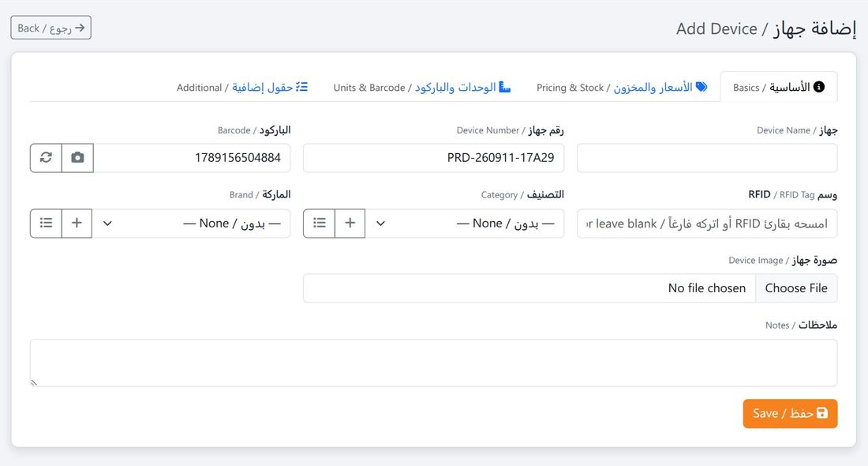Switch to the Basics tab
Viewport: 868px width, 466px height.
(778, 87)
